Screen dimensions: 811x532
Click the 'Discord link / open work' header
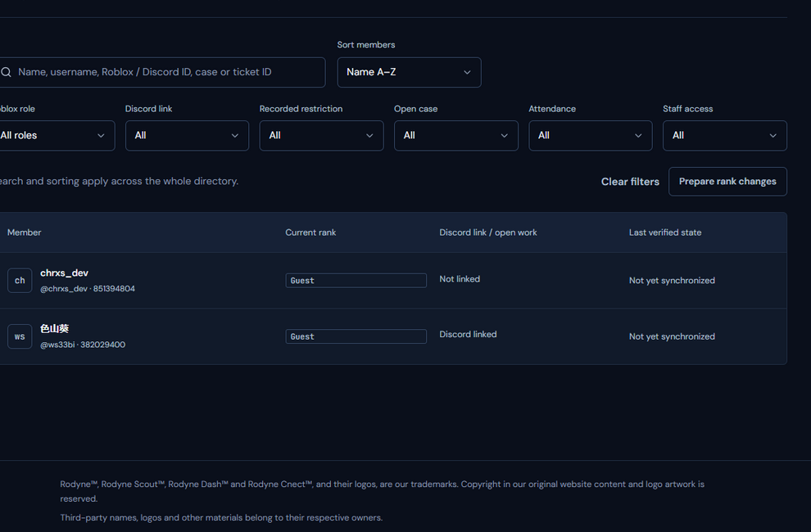pos(487,232)
